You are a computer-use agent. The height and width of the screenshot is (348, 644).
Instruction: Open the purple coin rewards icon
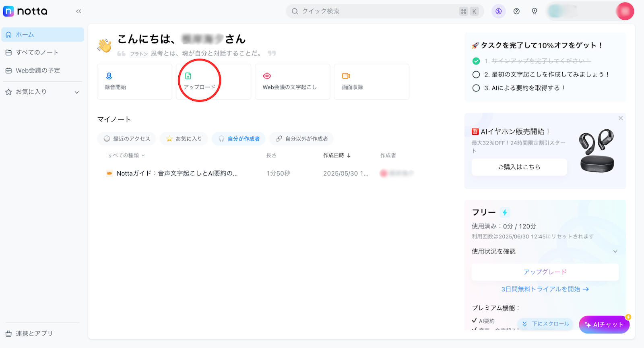pyautogui.click(x=498, y=11)
